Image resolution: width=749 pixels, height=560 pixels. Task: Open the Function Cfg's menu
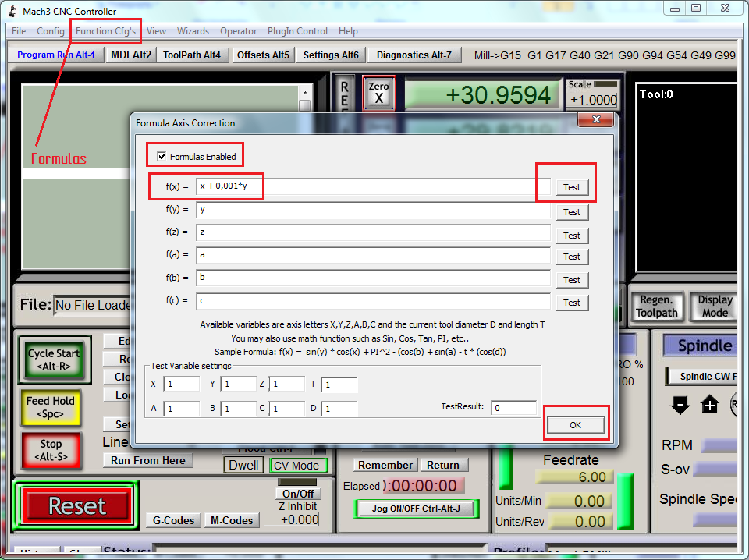click(105, 31)
